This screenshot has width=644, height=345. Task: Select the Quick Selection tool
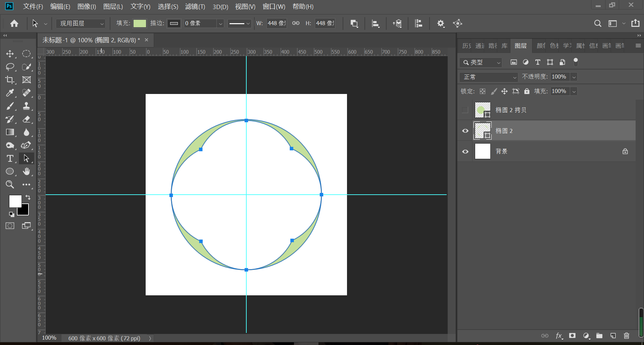pyautogui.click(x=26, y=67)
